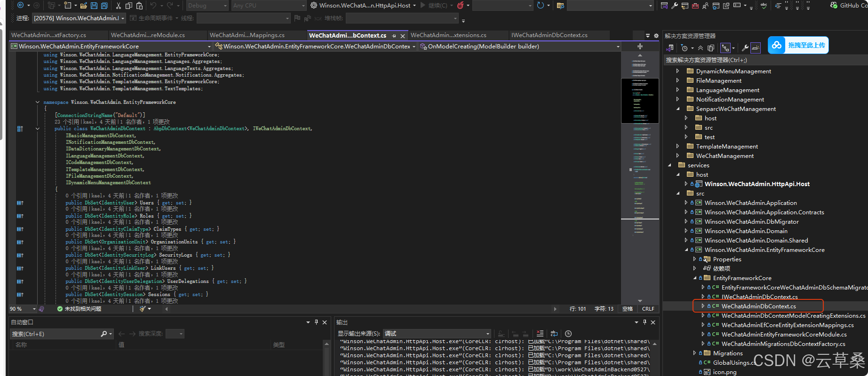
Task: Toggle Word Wrap in the Output panel
Action: pyautogui.click(x=554, y=334)
